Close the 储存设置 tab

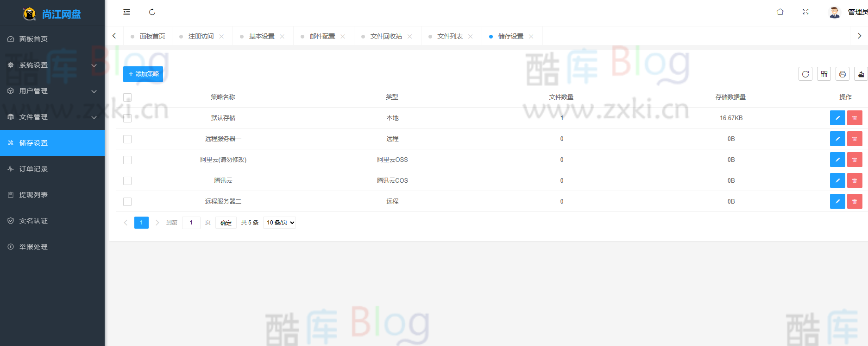531,36
